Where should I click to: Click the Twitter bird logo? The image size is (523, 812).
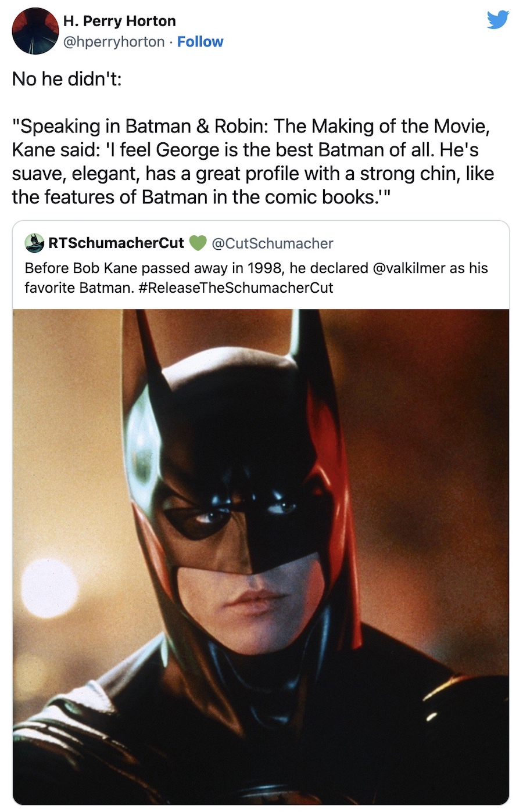(498, 20)
